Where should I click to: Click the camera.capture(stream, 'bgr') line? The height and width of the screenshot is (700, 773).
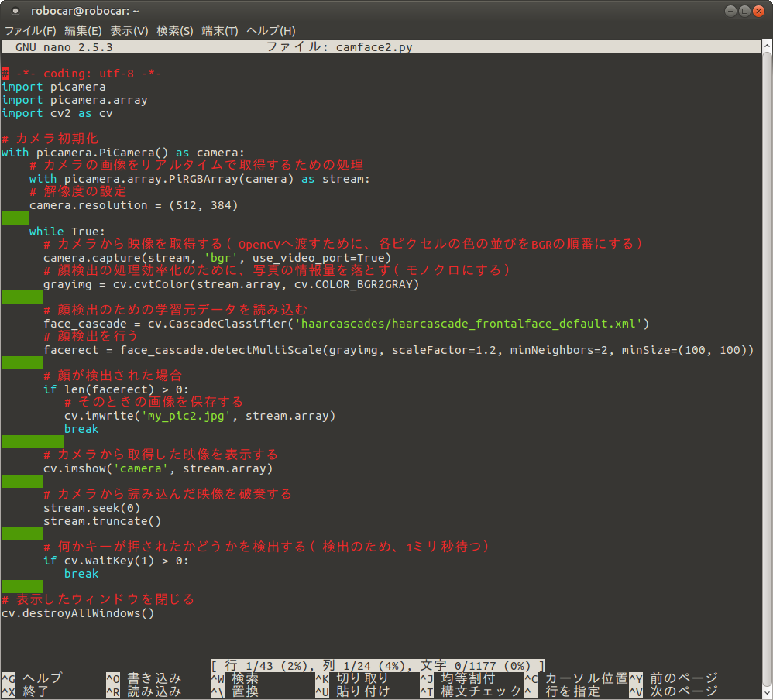click(x=218, y=258)
